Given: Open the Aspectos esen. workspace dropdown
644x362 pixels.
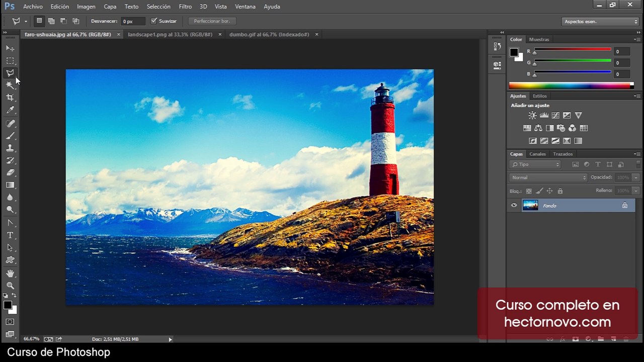Looking at the screenshot, I should pos(600,22).
